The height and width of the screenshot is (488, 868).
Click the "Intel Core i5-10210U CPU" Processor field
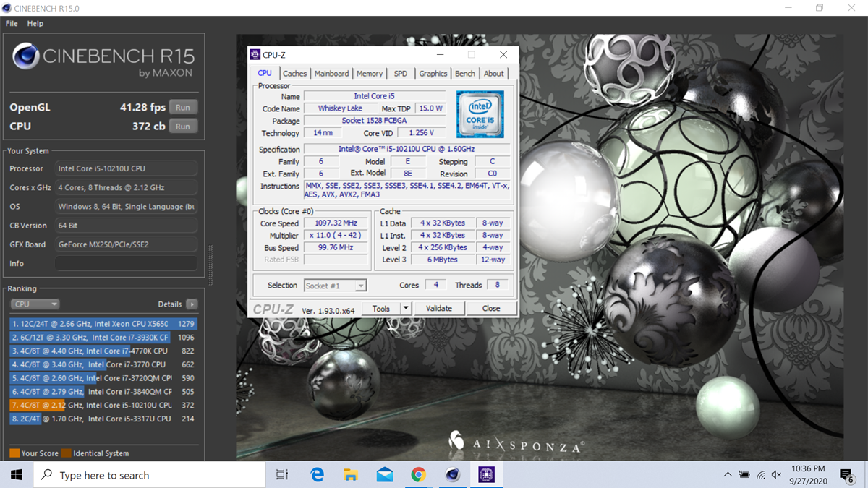pos(127,168)
